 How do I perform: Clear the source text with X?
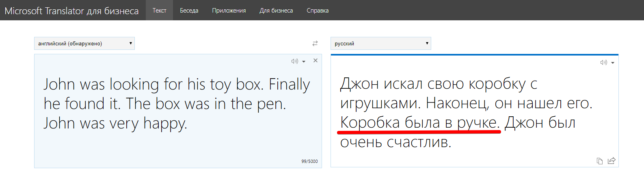316,60
